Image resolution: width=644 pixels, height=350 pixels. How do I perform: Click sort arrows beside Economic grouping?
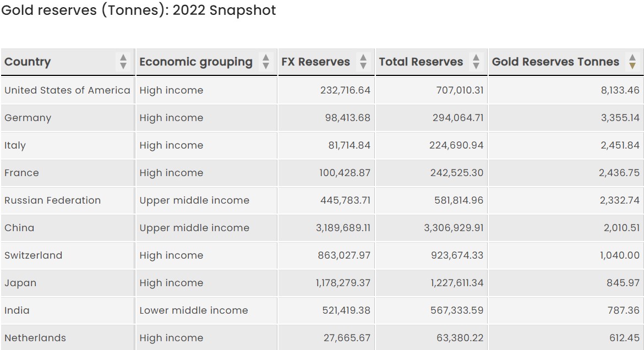coord(266,62)
